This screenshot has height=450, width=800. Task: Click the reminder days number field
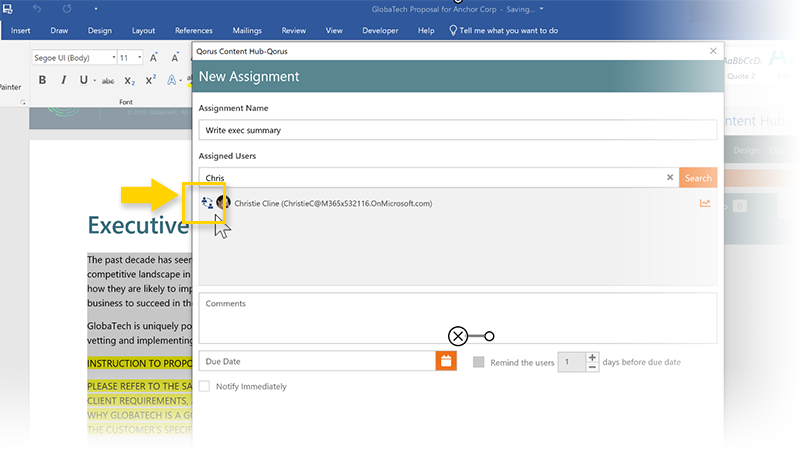click(571, 362)
